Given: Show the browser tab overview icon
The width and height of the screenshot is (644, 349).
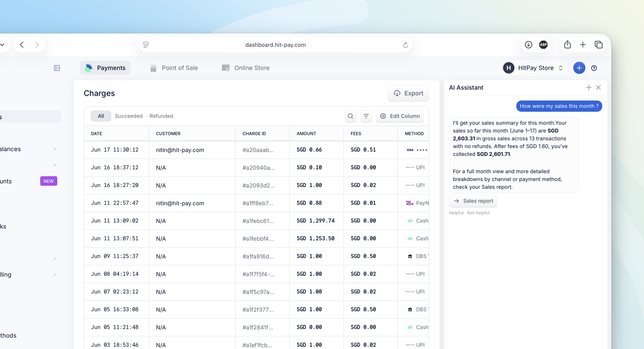Looking at the screenshot, I should 599,45.
